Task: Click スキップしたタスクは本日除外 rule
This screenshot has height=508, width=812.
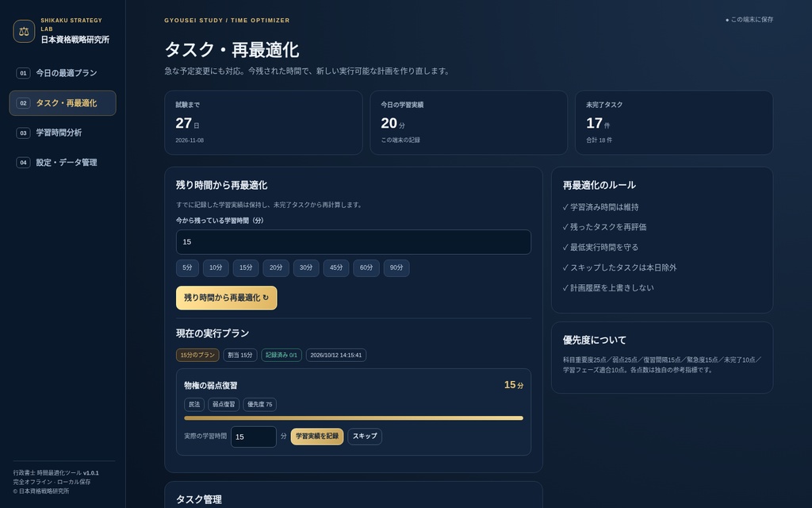Action: [620, 267]
